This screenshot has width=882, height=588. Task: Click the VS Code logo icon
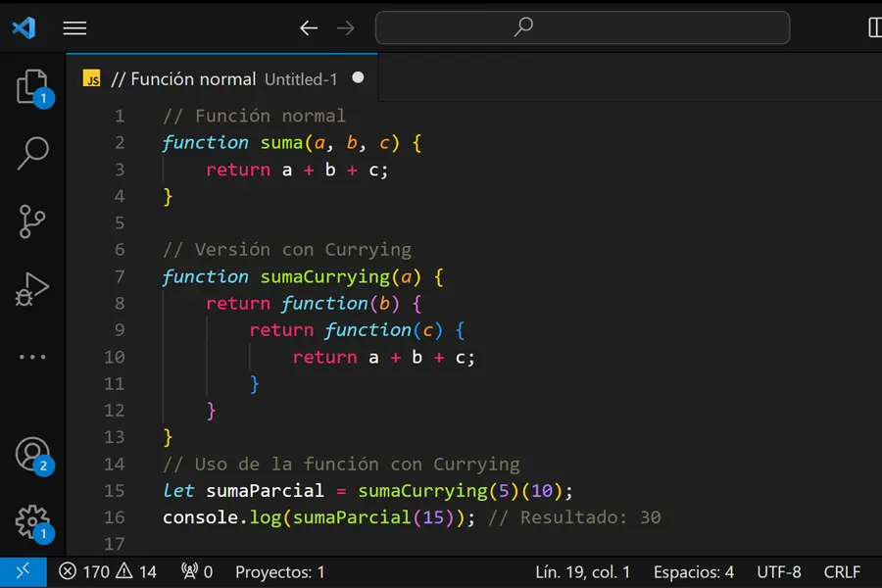(x=24, y=27)
